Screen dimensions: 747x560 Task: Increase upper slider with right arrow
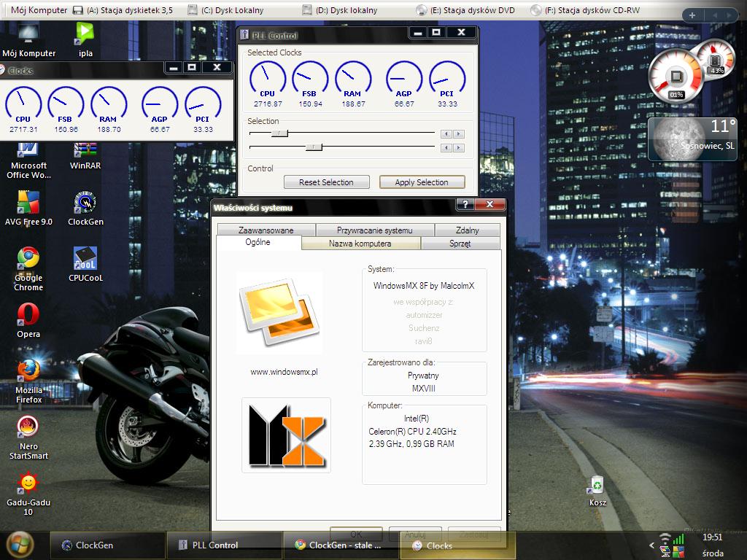tap(458, 134)
